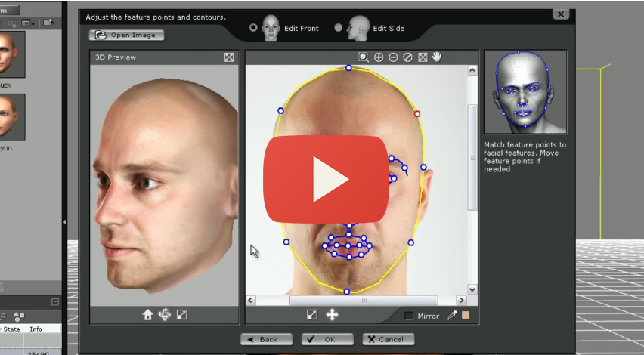The width and height of the screenshot is (644, 355).
Task: Zoom out with the minus icon
Action: [393, 57]
